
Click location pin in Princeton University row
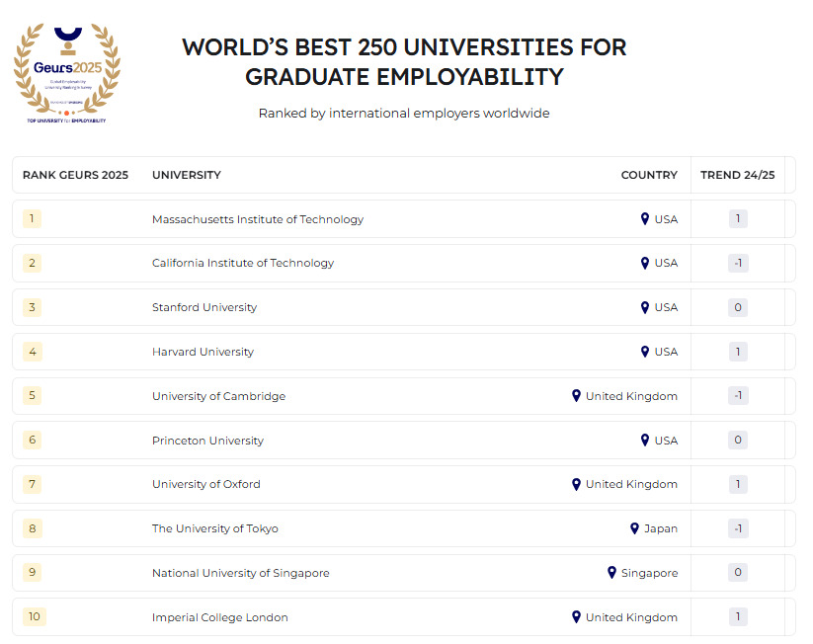pyautogui.click(x=645, y=441)
